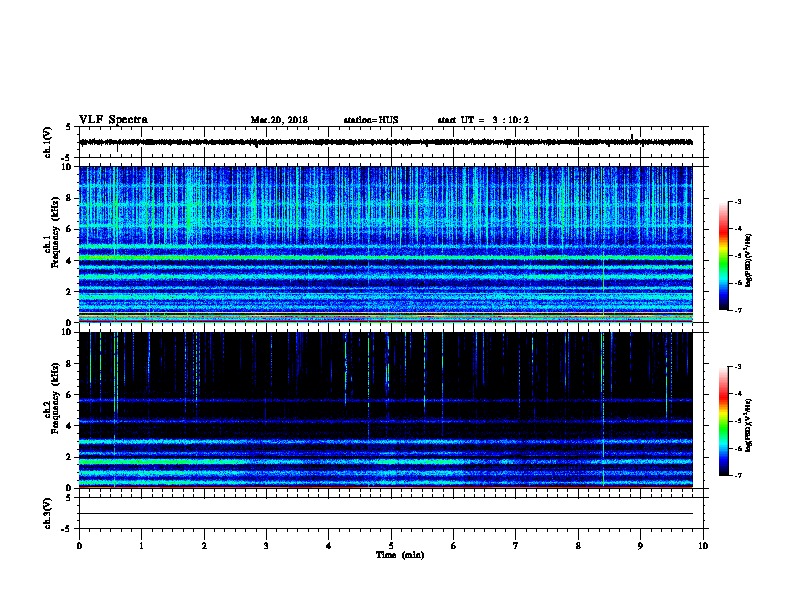The height and width of the screenshot is (612, 792).
Task: Click the ch.1 spectrogram color scale bar
Action: tap(723, 256)
